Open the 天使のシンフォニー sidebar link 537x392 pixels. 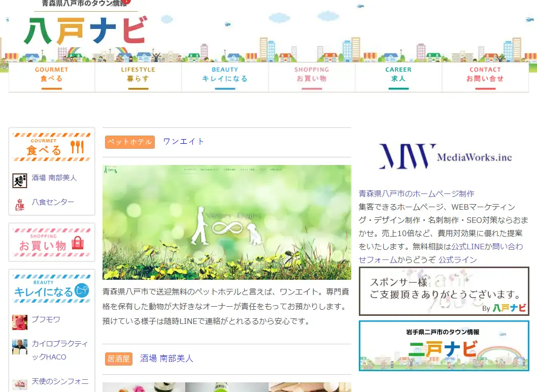pos(60,381)
